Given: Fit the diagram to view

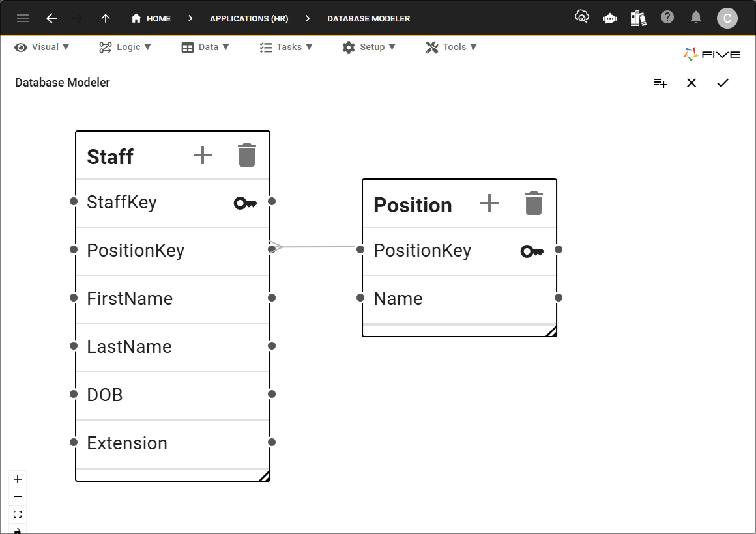Looking at the screenshot, I should pos(18,514).
